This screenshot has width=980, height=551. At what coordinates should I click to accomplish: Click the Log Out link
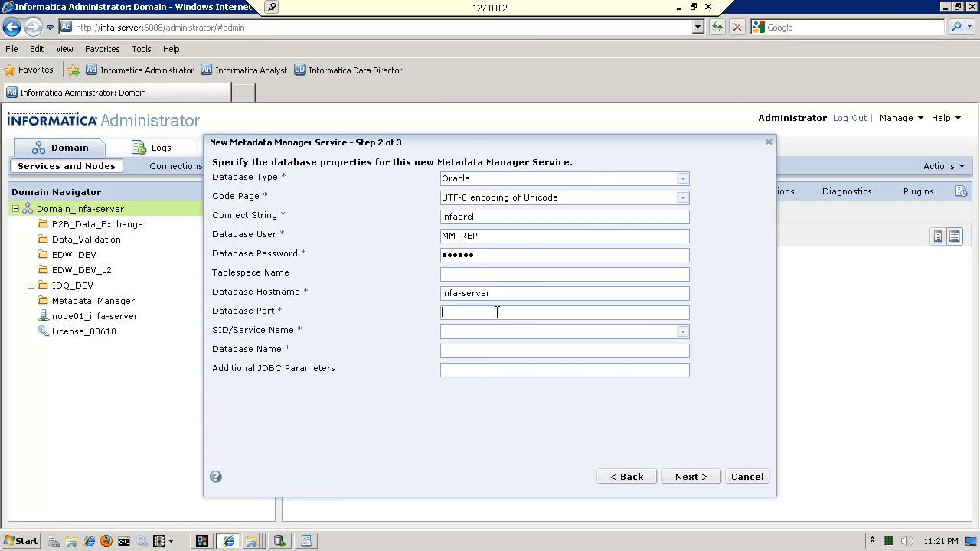click(x=850, y=118)
